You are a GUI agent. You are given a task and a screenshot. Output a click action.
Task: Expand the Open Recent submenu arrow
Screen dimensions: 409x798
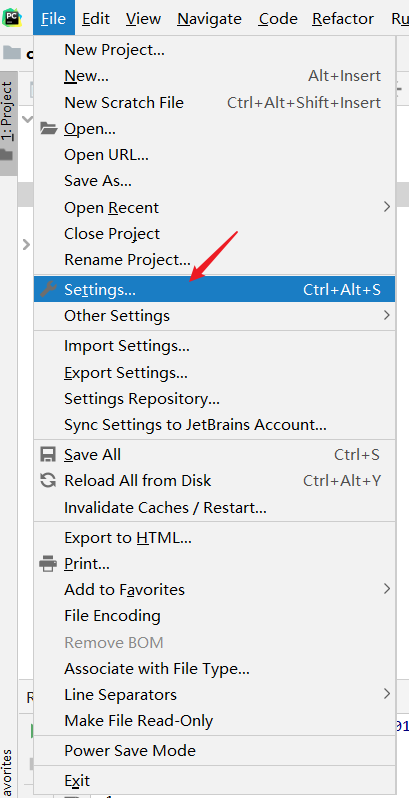[x=387, y=207]
